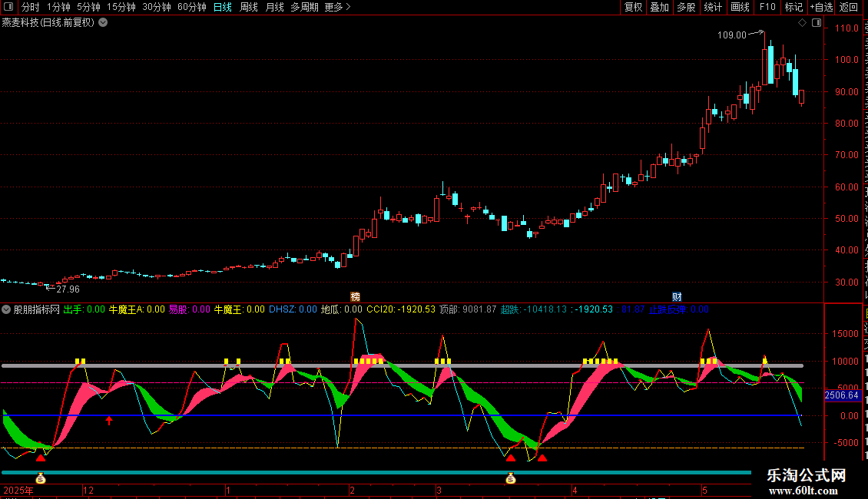Viewport: 868px width, 499px height.
Task: Select the 60分钟 timeframe
Action: click(x=191, y=7)
